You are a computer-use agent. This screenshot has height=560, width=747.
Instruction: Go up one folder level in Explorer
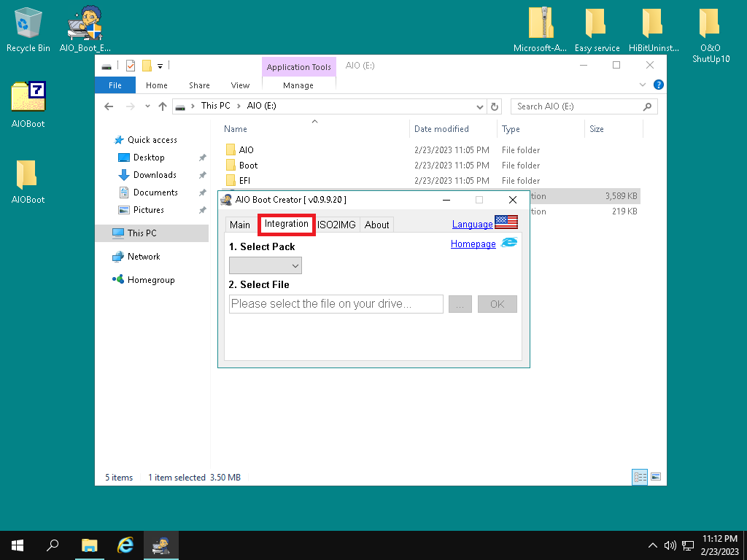(163, 106)
